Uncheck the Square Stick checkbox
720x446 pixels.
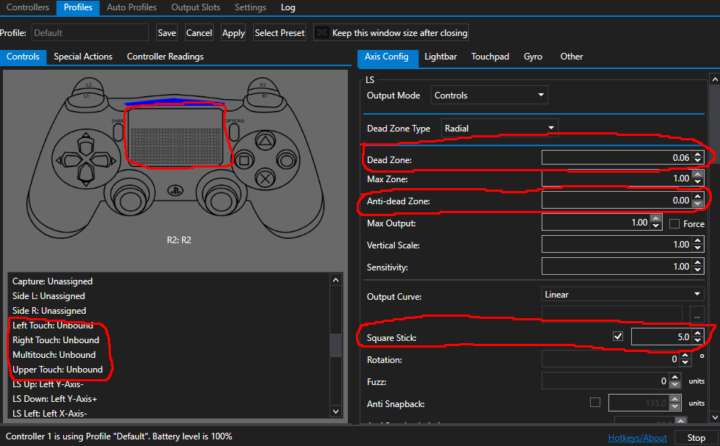click(x=618, y=337)
